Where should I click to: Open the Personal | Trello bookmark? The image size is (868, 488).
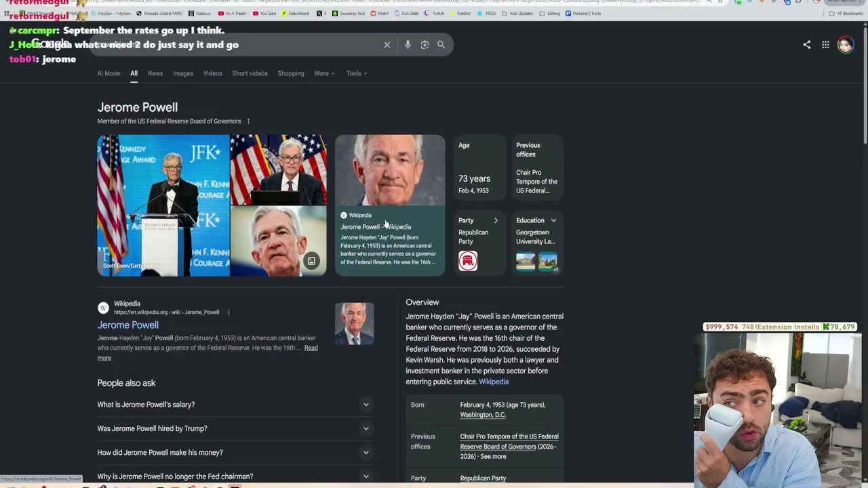pos(584,14)
